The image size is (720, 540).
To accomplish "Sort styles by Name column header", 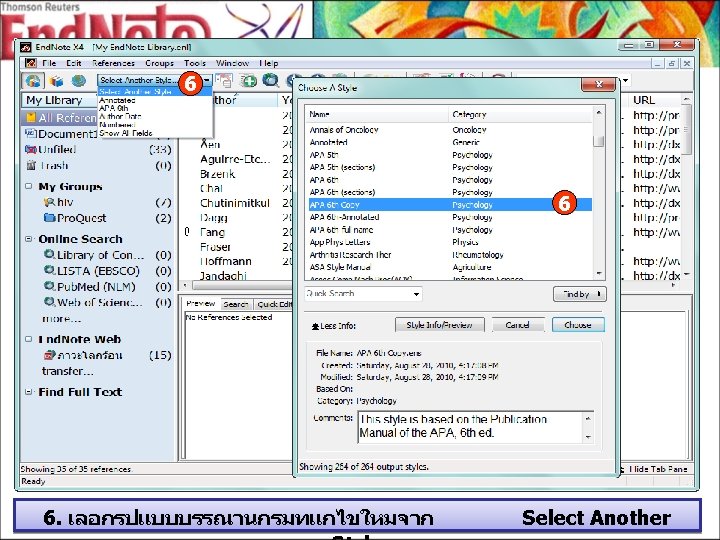I will 377,114.
